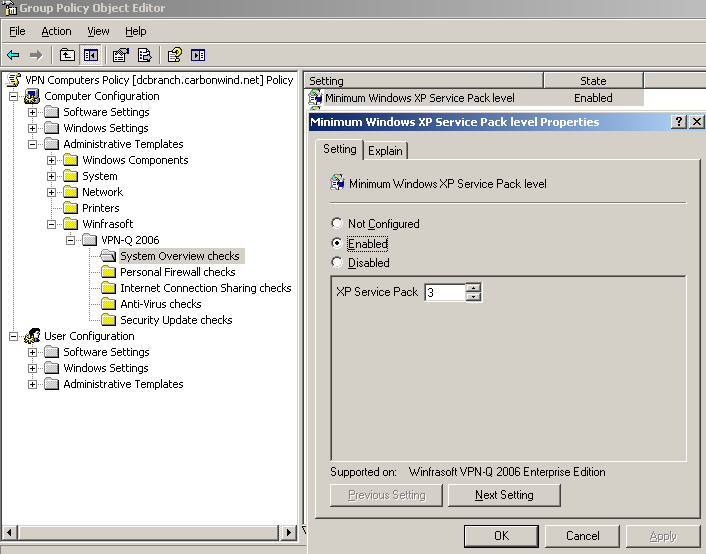Click the tree pane horizontal scrollbar track

coord(149,533)
